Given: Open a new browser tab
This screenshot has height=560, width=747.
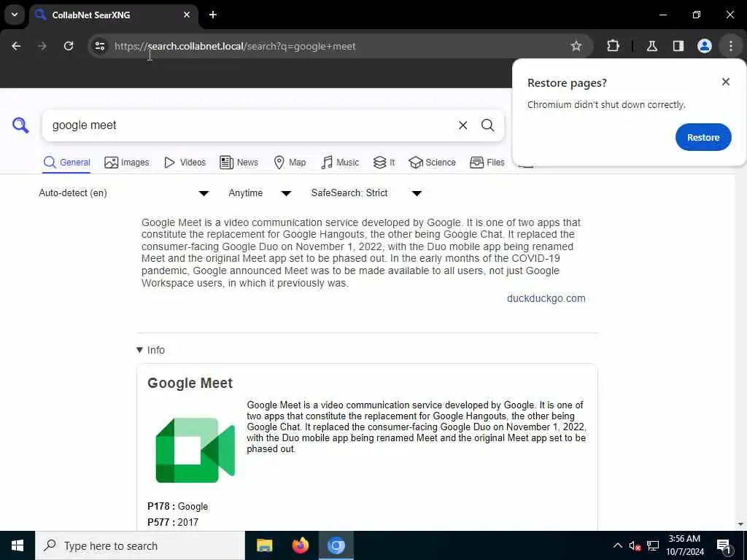Looking at the screenshot, I should pyautogui.click(x=213, y=15).
